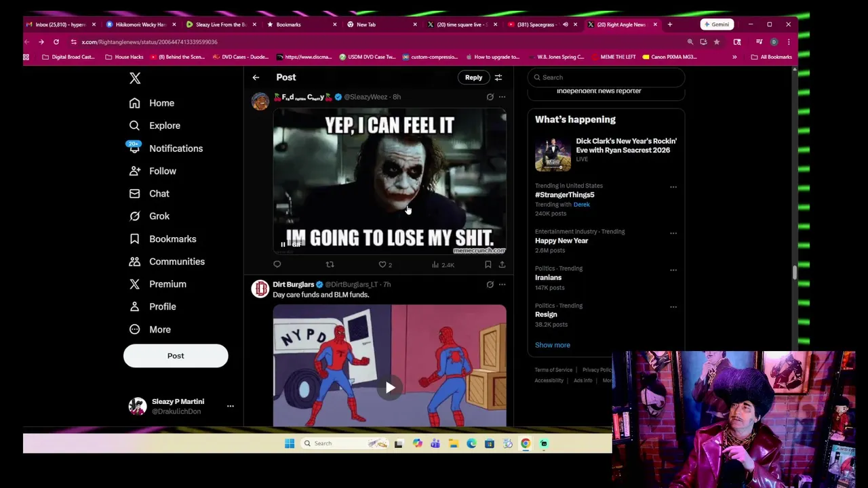
Task: Switch to Hikikomori Wacky tab
Action: click(x=140, y=24)
